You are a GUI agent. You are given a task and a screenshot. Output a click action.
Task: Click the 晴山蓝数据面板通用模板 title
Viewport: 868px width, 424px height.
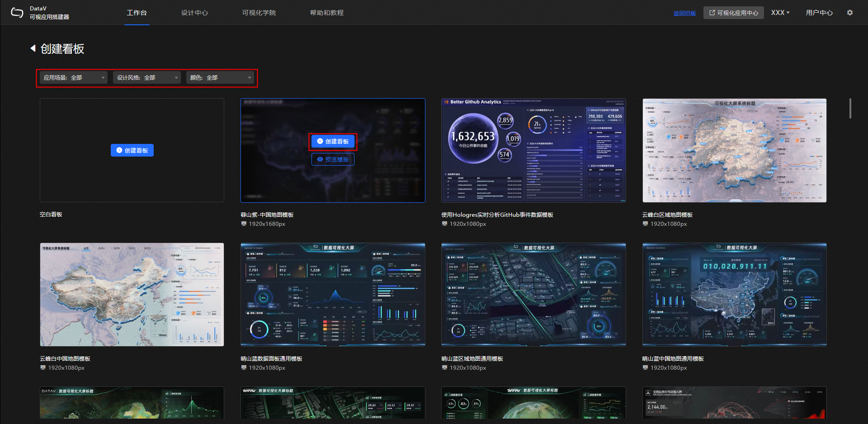point(271,359)
